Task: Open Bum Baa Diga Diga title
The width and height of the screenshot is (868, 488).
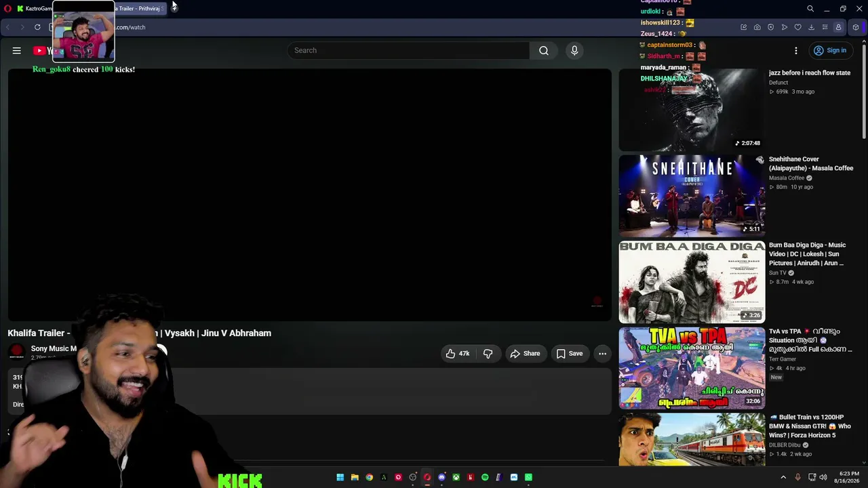Action: coord(807,253)
